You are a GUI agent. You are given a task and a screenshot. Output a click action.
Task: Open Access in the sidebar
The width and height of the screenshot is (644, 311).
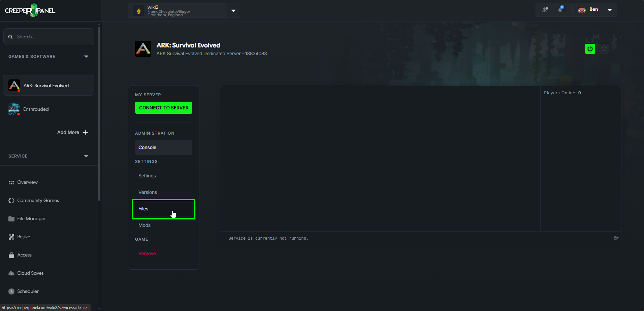(x=24, y=255)
